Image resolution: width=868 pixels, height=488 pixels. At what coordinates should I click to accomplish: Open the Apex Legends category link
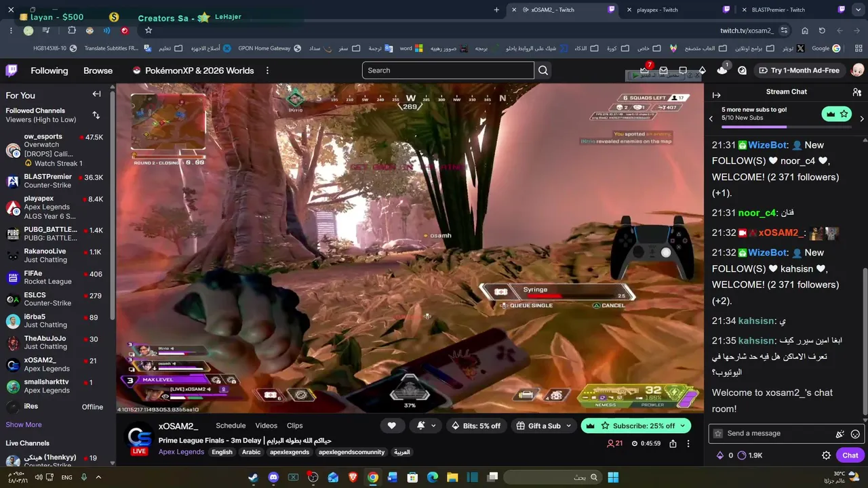coord(181,452)
